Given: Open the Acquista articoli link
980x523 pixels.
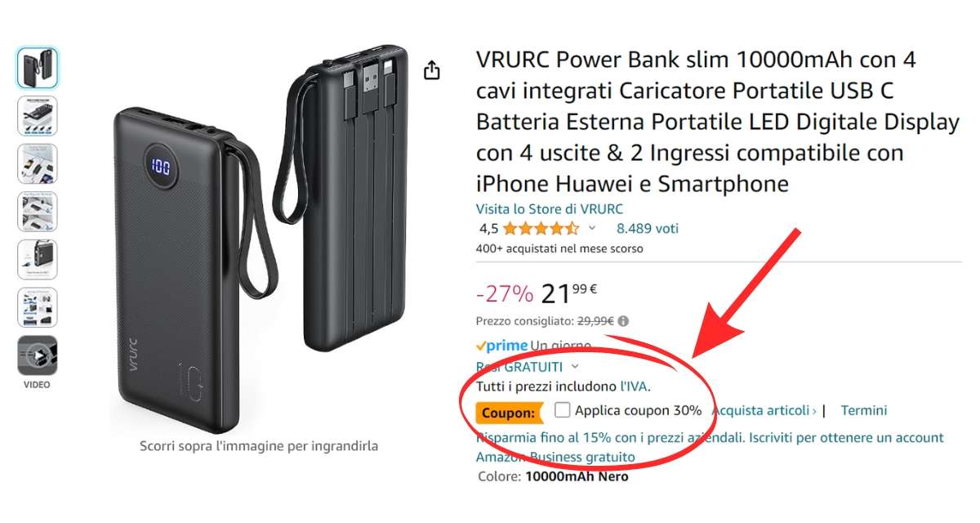Looking at the screenshot, I should (764, 410).
